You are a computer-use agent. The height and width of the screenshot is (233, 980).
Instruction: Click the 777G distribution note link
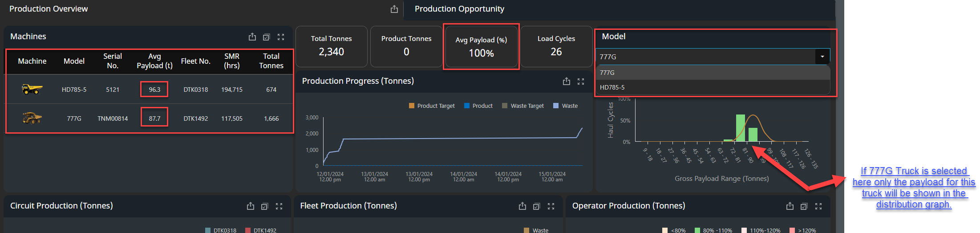pos(914,188)
